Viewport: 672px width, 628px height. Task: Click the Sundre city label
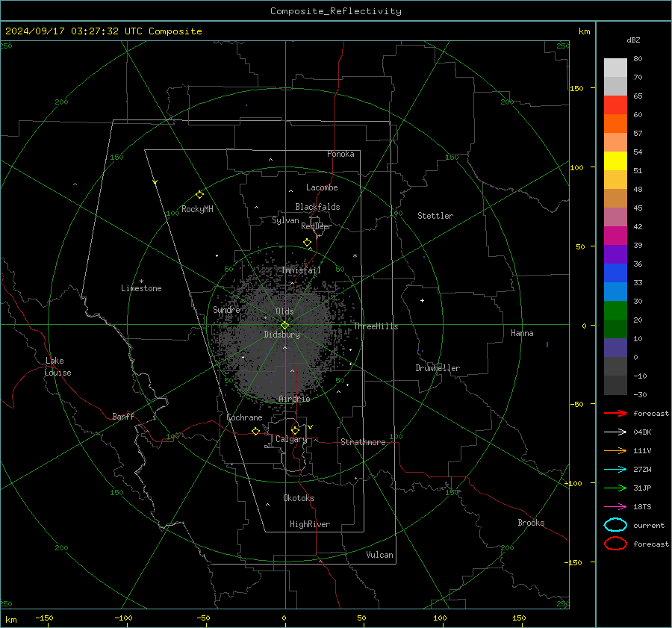coord(226,309)
